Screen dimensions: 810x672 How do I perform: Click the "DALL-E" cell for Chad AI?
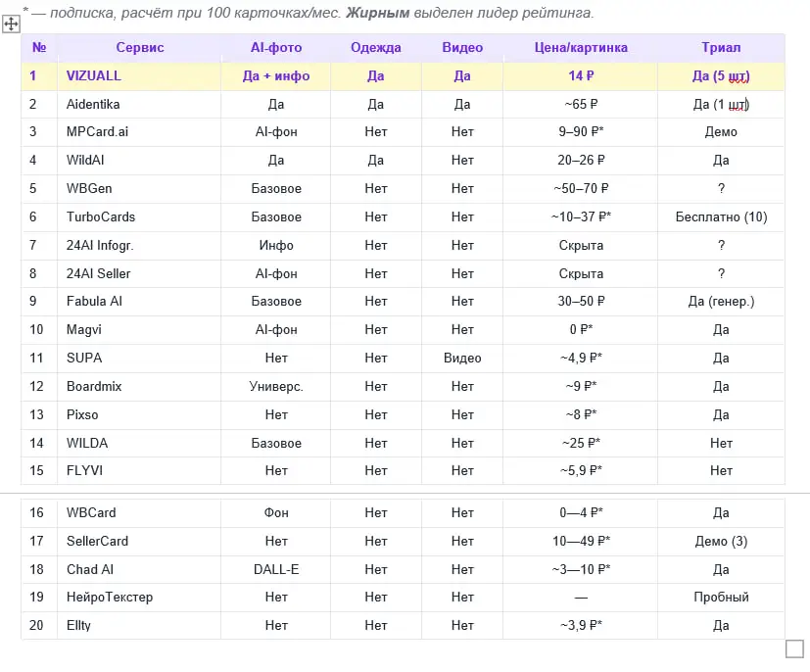[276, 569]
